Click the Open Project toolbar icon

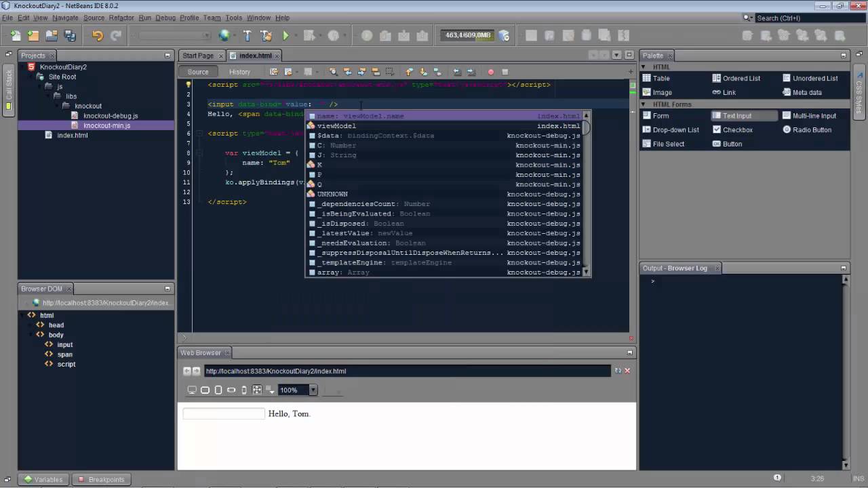(x=52, y=35)
